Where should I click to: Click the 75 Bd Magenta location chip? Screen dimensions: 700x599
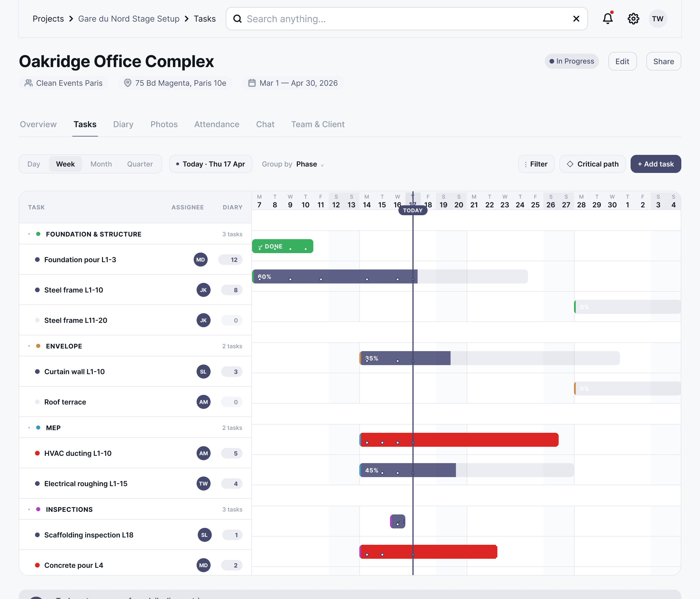click(175, 83)
